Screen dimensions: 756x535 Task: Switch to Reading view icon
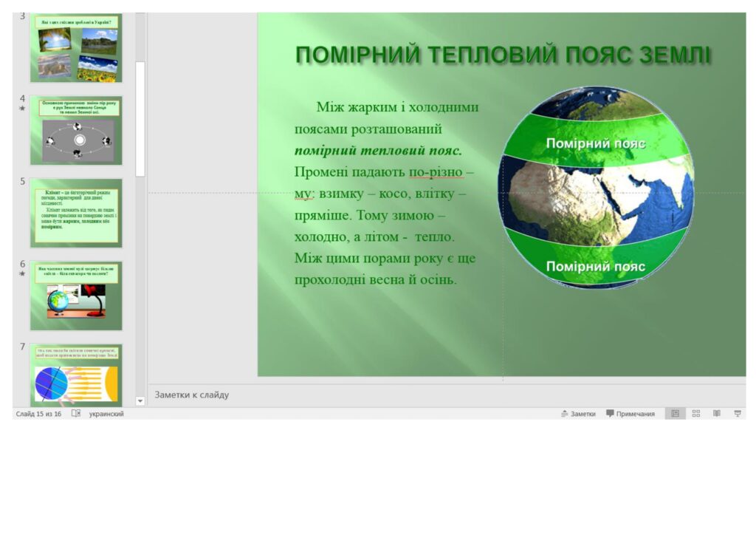716,413
